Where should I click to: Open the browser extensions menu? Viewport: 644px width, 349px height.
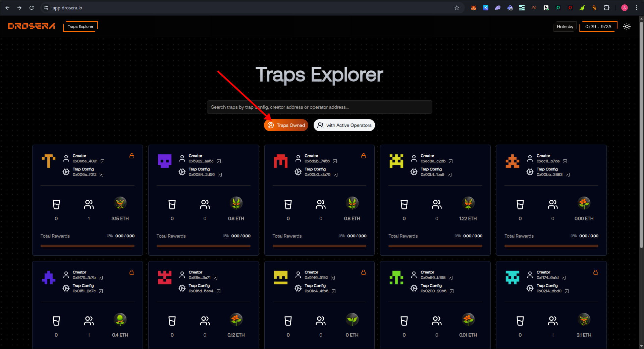pyautogui.click(x=607, y=7)
